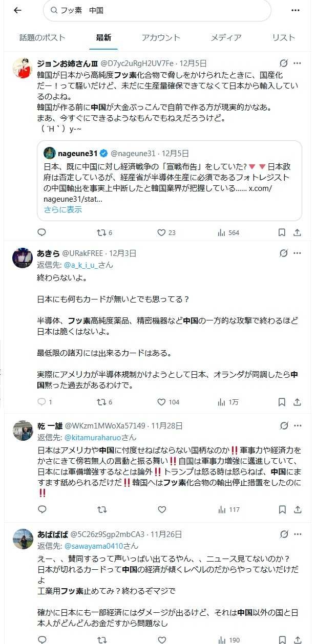Select the メディア tab

click(x=226, y=37)
